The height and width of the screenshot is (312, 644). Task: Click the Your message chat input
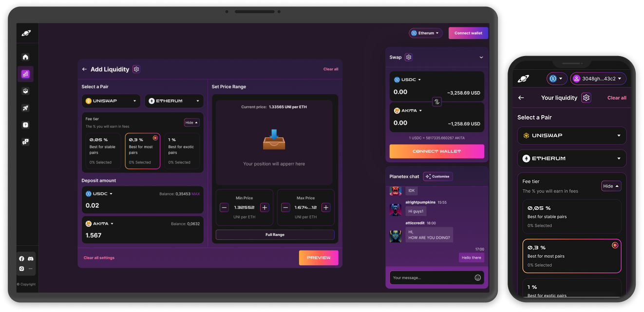pyautogui.click(x=437, y=278)
